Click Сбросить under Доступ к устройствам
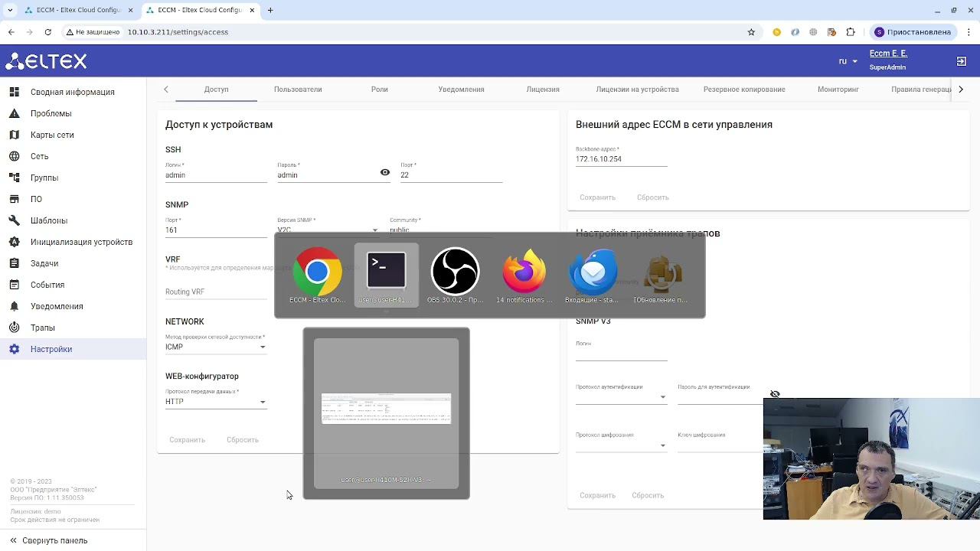The height and width of the screenshot is (551, 980). (242, 440)
